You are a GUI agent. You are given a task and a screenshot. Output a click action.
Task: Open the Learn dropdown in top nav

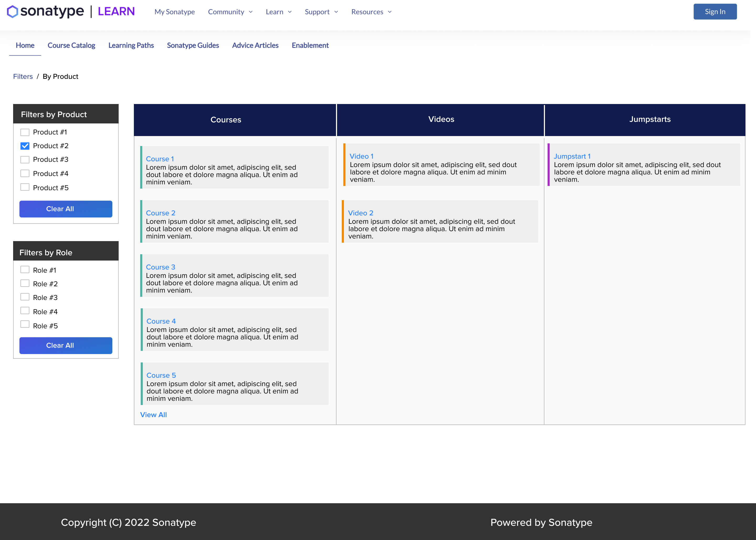279,12
